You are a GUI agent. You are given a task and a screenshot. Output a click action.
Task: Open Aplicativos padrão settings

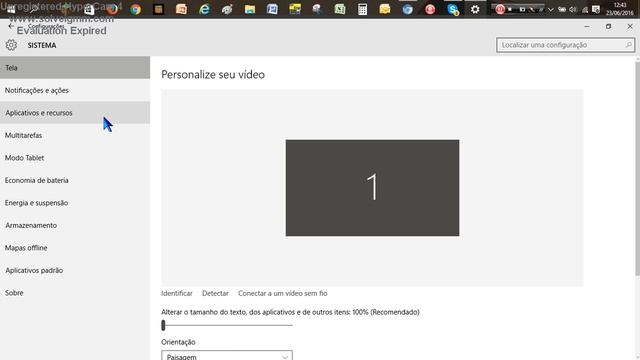tap(75, 270)
